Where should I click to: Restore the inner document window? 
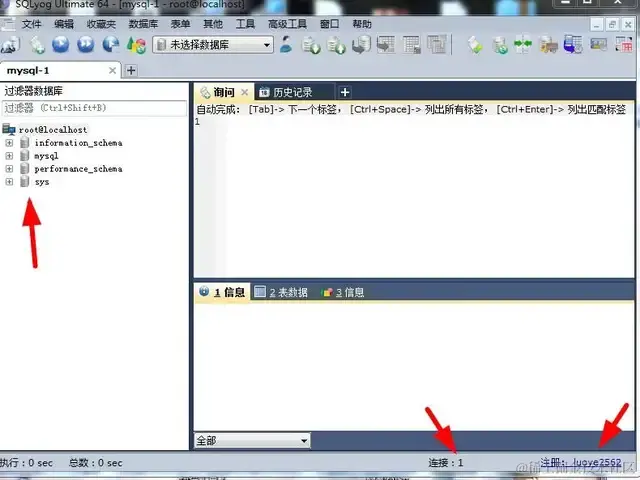612,25
